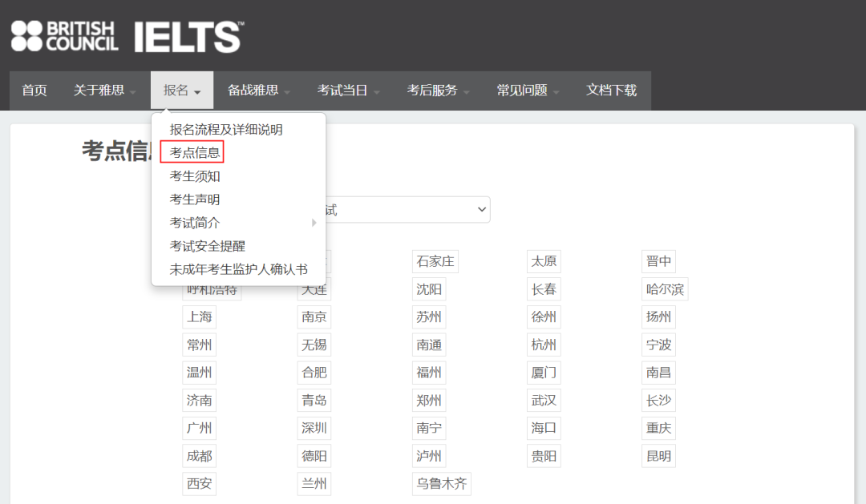Image resolution: width=866 pixels, height=504 pixels.
Task: Choose the 乌鲁木齐 test city
Action: pos(441,484)
